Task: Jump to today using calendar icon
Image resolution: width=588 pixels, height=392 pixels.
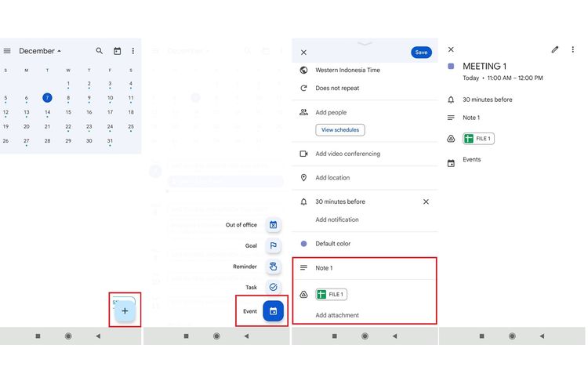Action: tap(117, 51)
